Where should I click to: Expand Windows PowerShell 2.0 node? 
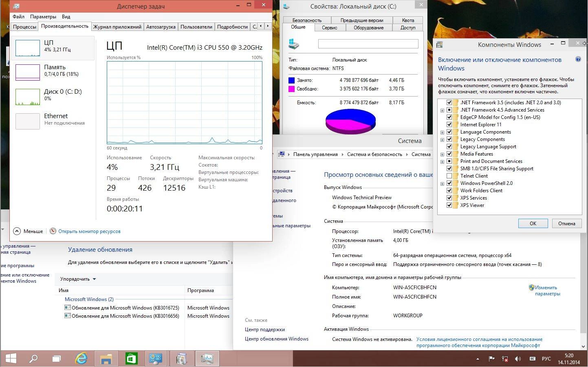(442, 184)
